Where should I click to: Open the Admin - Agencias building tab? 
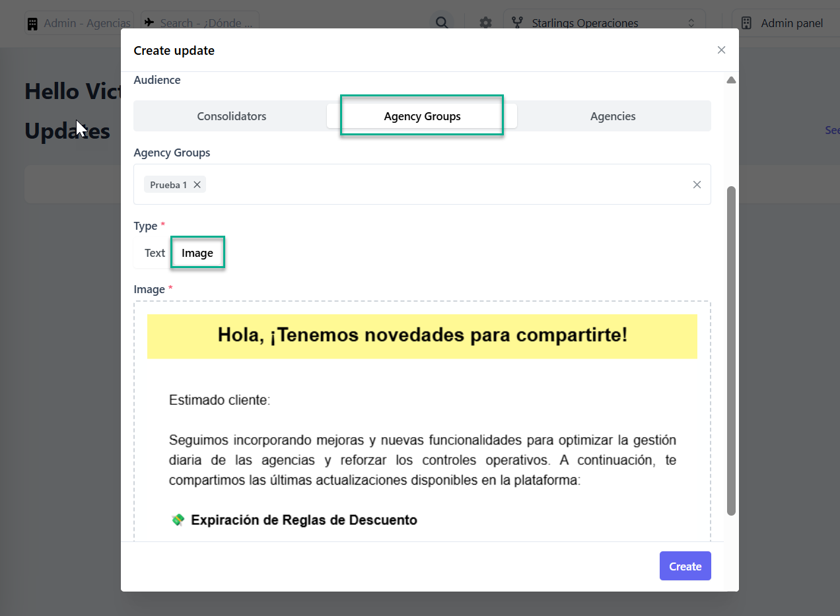(79, 23)
